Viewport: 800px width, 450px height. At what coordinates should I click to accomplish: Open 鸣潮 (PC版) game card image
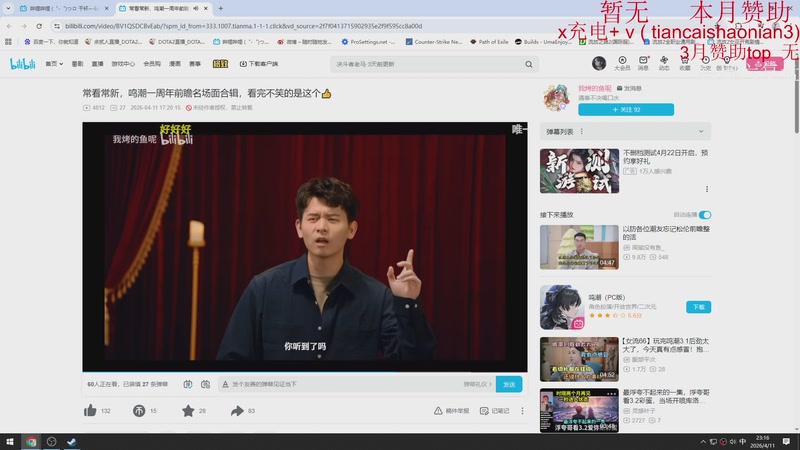[x=562, y=307]
